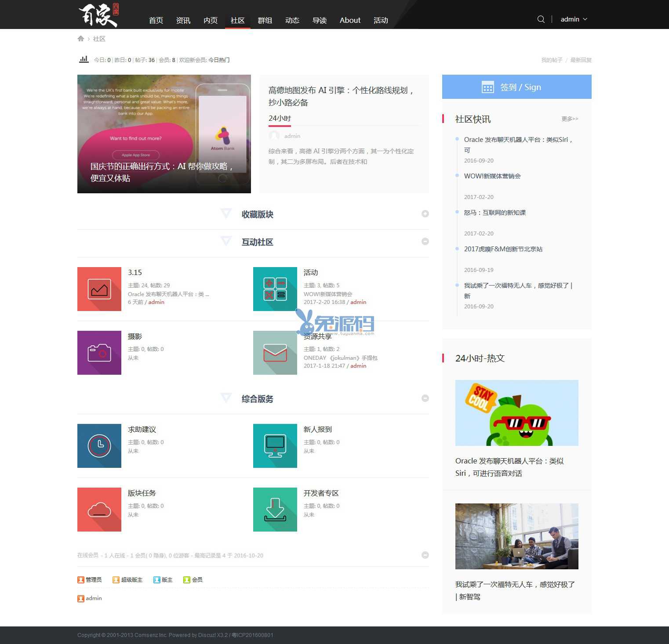Open 活动 navigation item
The width and height of the screenshot is (669, 644).
(381, 20)
